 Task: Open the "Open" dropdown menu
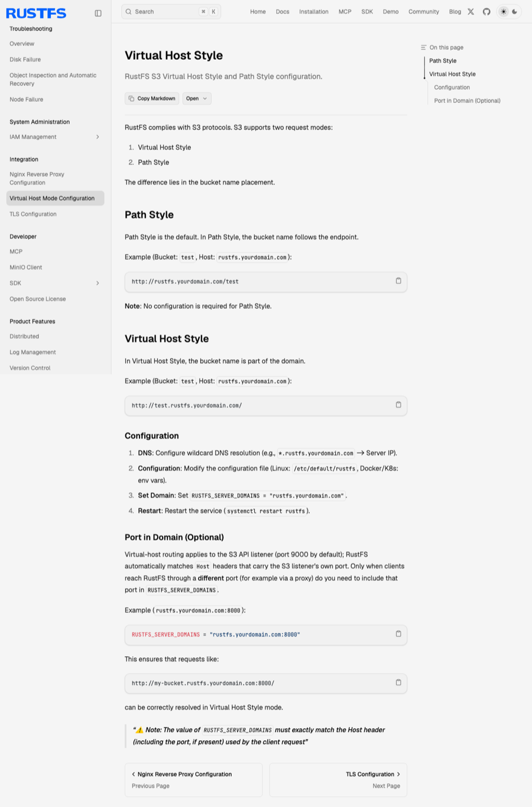tap(197, 99)
